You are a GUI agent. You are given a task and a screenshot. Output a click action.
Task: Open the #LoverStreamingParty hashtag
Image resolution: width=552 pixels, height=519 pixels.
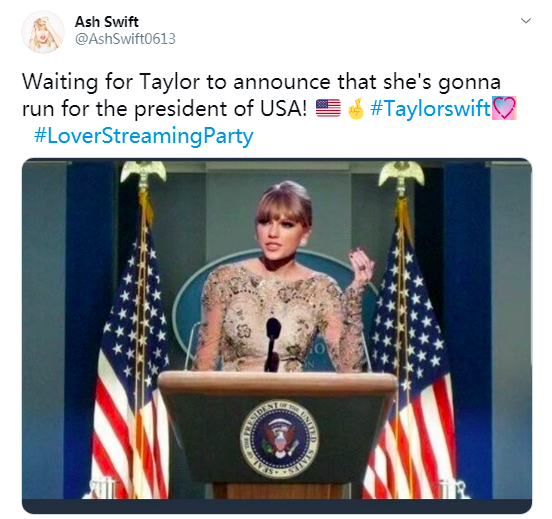pyautogui.click(x=143, y=136)
